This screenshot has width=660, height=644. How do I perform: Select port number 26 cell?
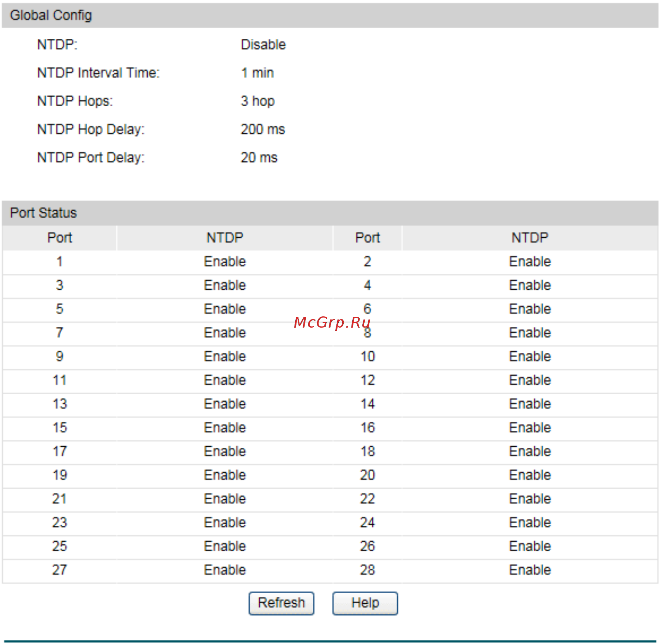point(367,546)
